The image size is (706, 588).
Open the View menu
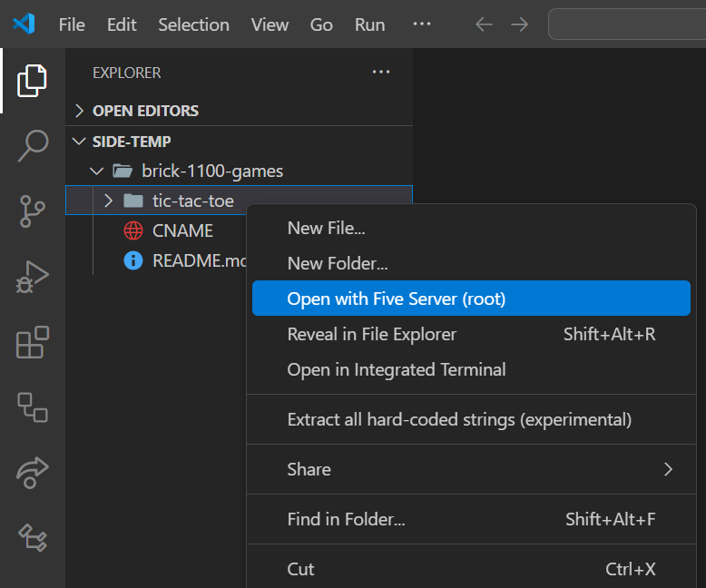[270, 24]
